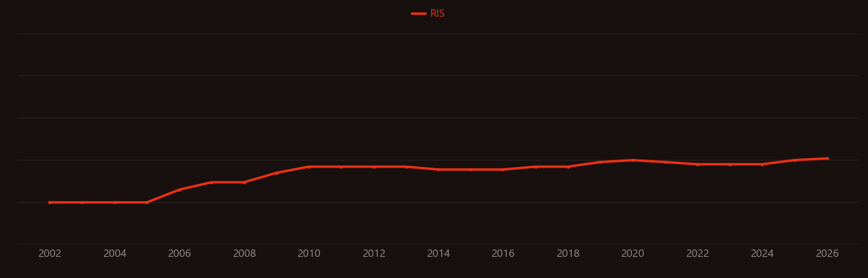The width and height of the screenshot is (868, 278).
Task: Click the 2014 x-axis label
Action: pyautogui.click(x=438, y=254)
